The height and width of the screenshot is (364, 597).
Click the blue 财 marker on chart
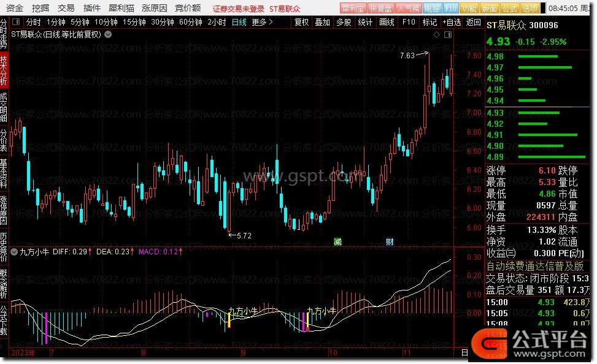point(390,241)
